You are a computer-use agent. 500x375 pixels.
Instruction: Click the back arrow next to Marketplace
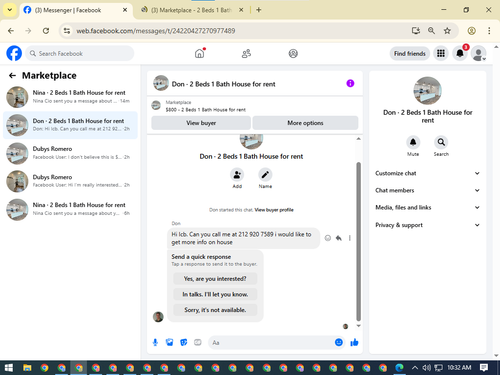(x=12, y=76)
